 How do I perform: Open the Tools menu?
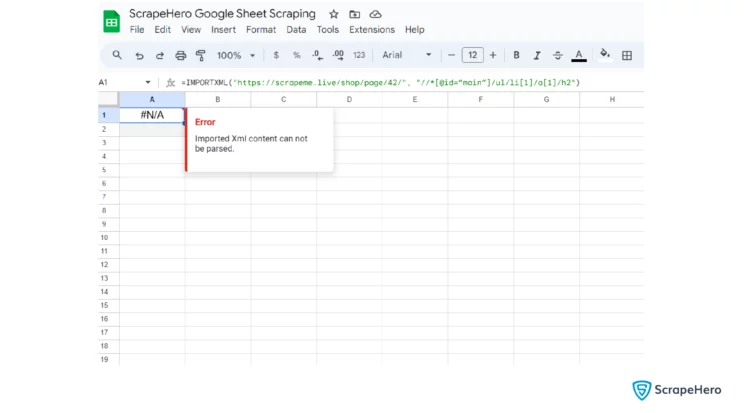pyautogui.click(x=328, y=29)
